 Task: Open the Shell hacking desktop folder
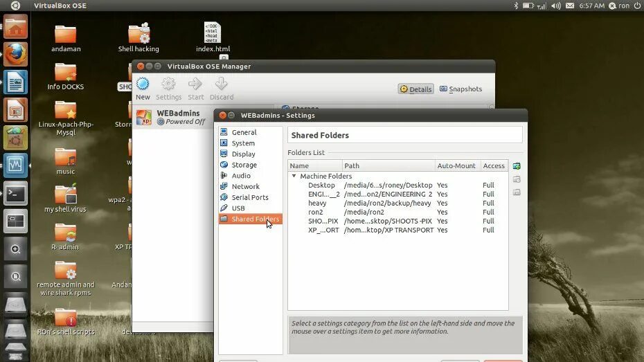pos(138,38)
